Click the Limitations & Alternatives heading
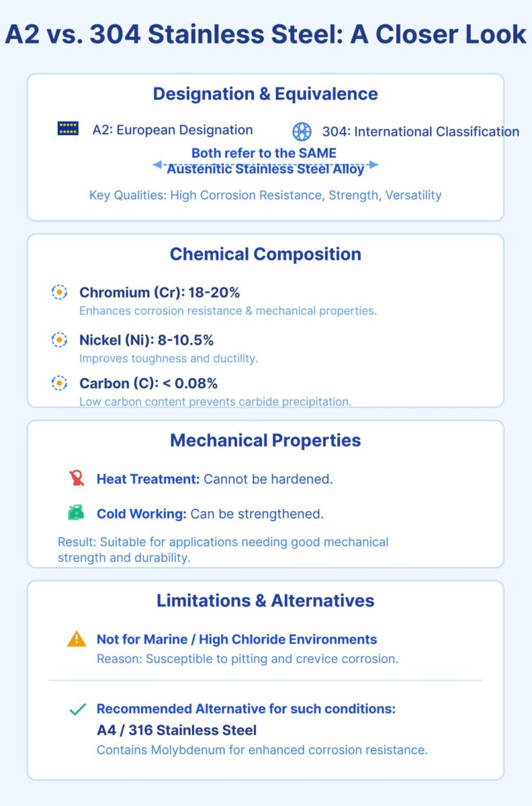532x806 pixels. pyautogui.click(x=265, y=600)
